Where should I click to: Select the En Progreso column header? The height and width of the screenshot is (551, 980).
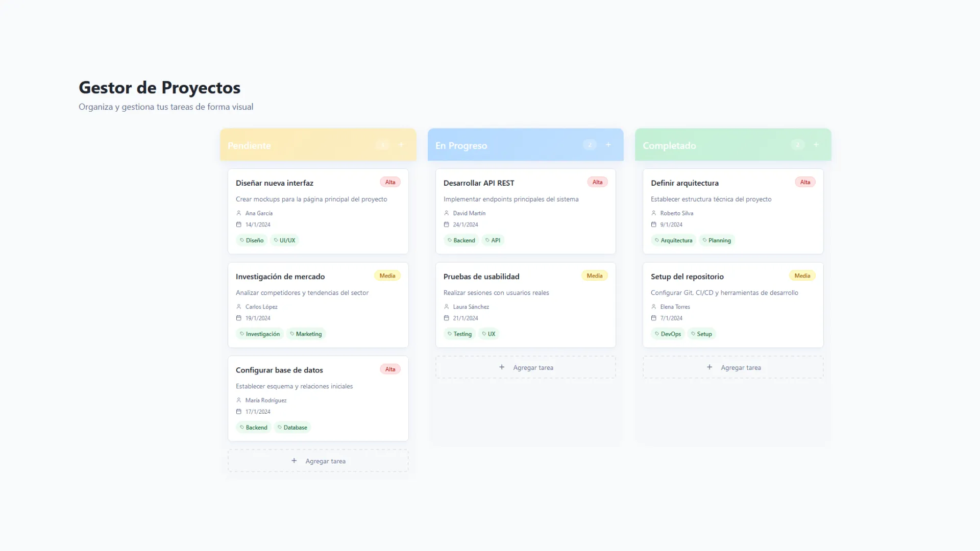461,145
